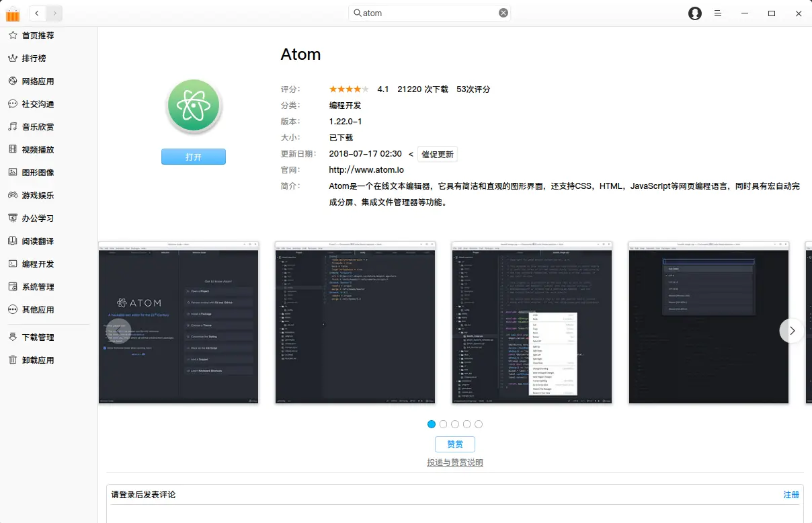The image size is (812, 523).
Task: Go back with the left arrow
Action: click(37, 13)
